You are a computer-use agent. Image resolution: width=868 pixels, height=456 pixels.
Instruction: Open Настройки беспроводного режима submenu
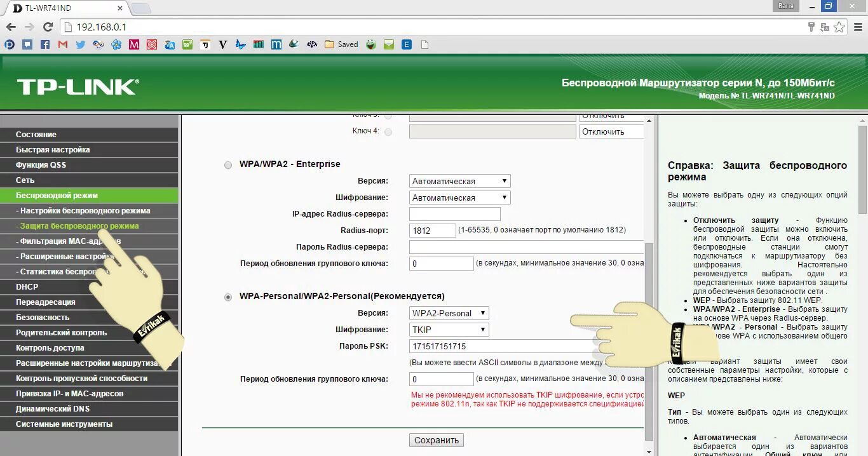point(89,211)
